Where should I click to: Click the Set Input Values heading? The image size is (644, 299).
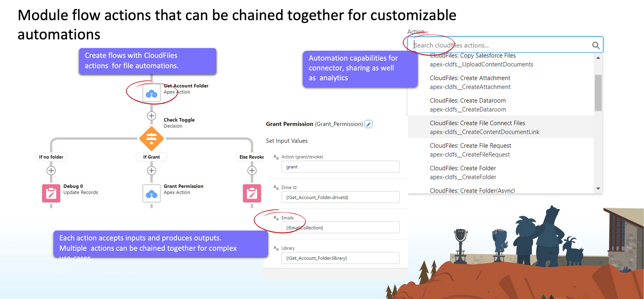coord(287,141)
